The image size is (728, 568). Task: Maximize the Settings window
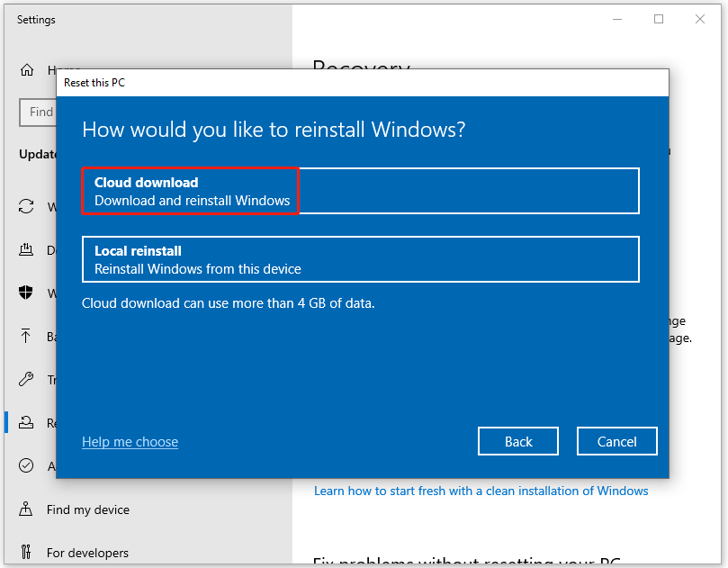(x=659, y=19)
